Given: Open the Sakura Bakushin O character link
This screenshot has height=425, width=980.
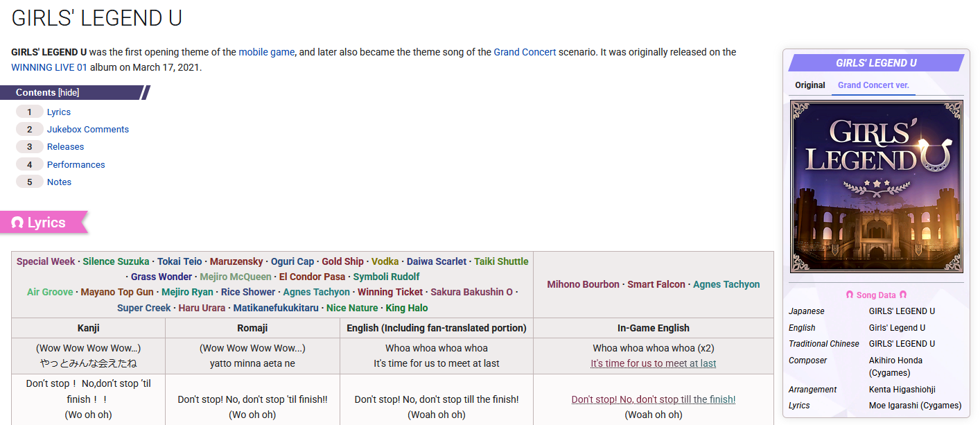Looking at the screenshot, I should [472, 292].
